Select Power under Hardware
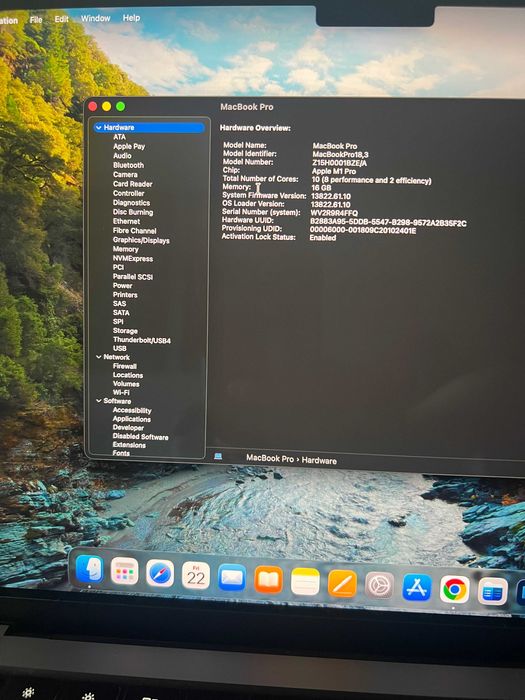Image resolution: width=525 pixels, height=700 pixels. (x=122, y=286)
